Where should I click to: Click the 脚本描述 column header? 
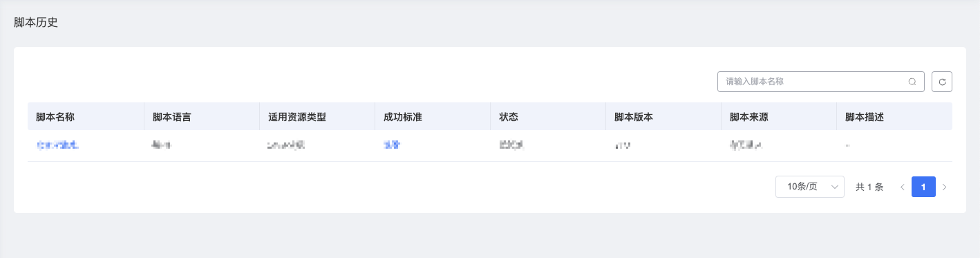click(865, 117)
